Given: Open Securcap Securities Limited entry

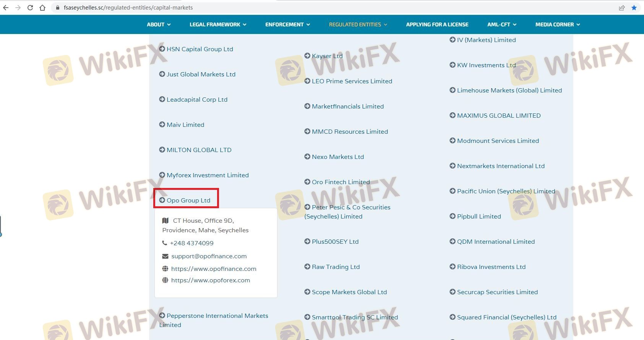Looking at the screenshot, I should click(x=494, y=292).
